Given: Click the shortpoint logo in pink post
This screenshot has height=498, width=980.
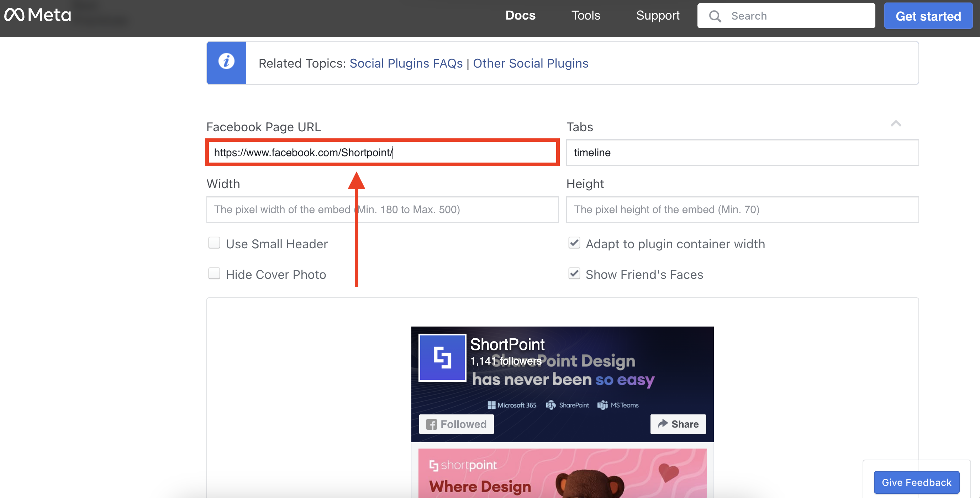Looking at the screenshot, I should [463, 465].
